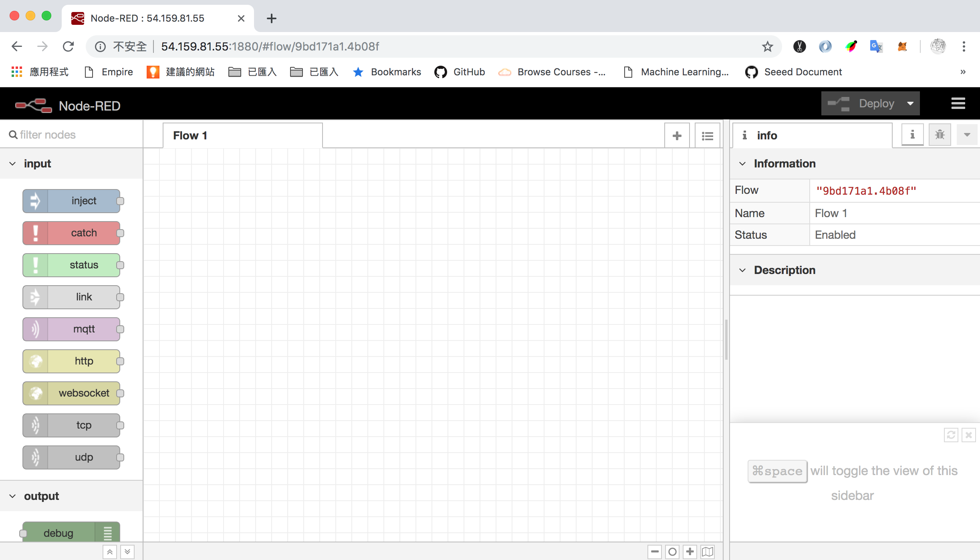
Task: Switch to the Flow 1 tab
Action: click(x=243, y=135)
